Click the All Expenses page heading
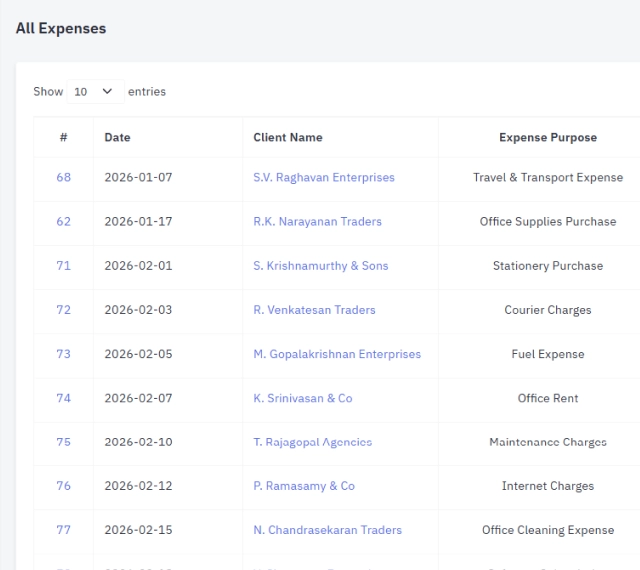The height and width of the screenshot is (570, 640). (61, 28)
